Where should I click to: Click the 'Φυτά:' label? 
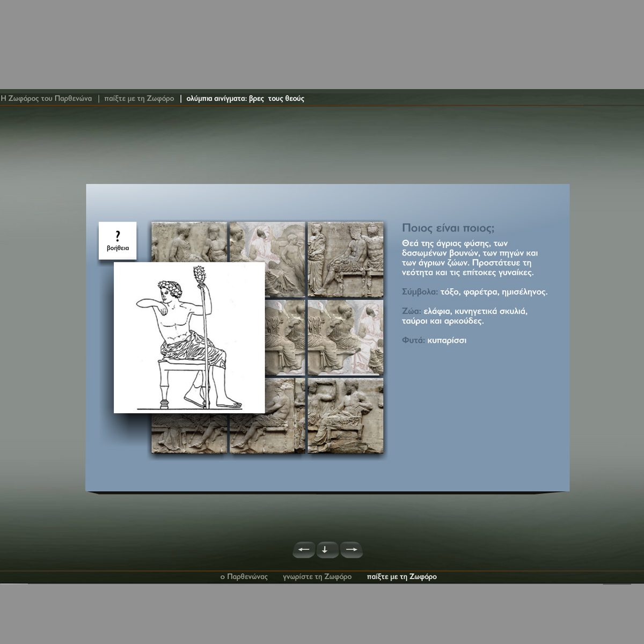coord(413,340)
